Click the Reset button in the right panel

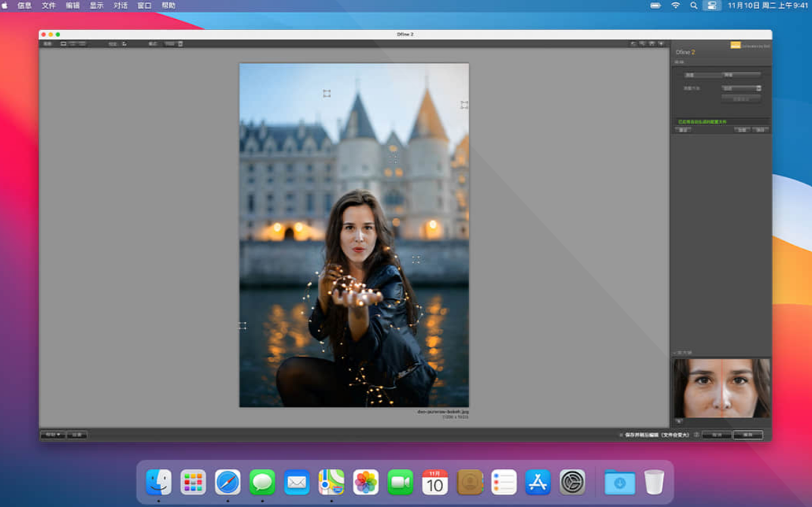click(683, 130)
